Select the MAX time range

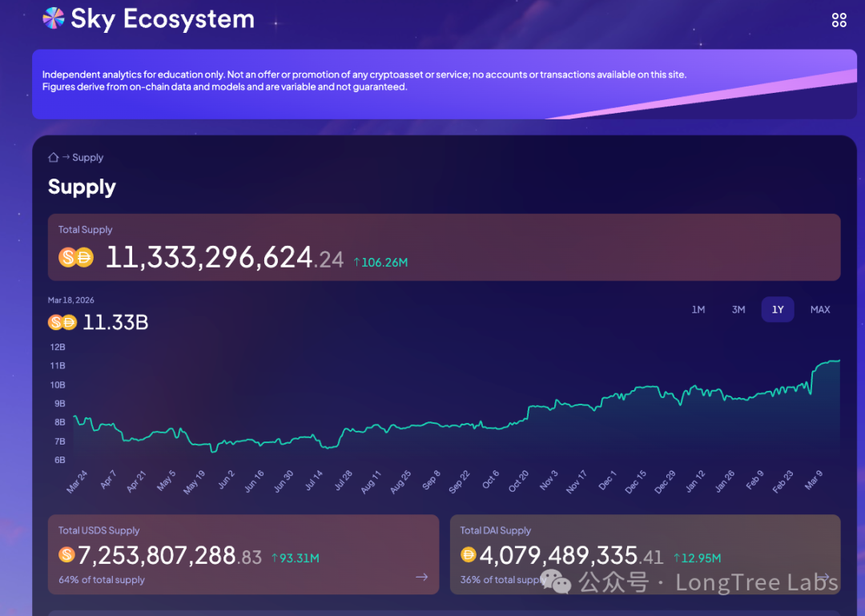coord(820,310)
